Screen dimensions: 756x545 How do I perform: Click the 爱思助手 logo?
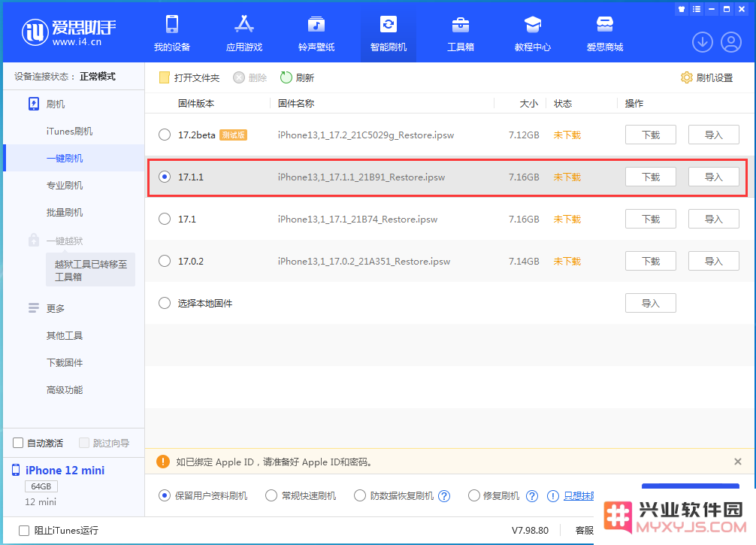69,33
